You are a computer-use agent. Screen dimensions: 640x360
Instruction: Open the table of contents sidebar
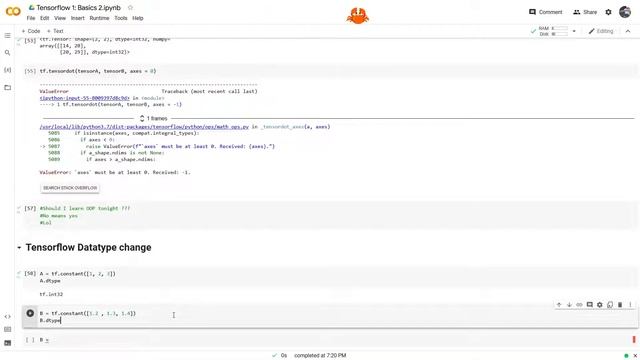pos(7,36)
